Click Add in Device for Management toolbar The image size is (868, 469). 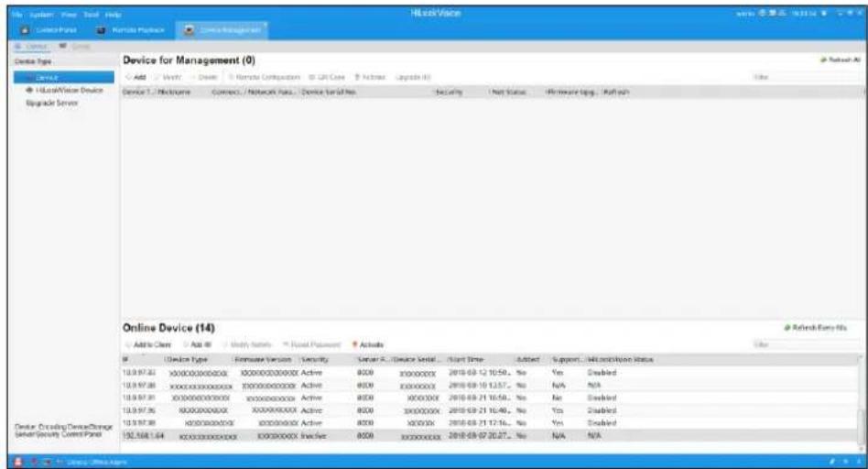136,77
